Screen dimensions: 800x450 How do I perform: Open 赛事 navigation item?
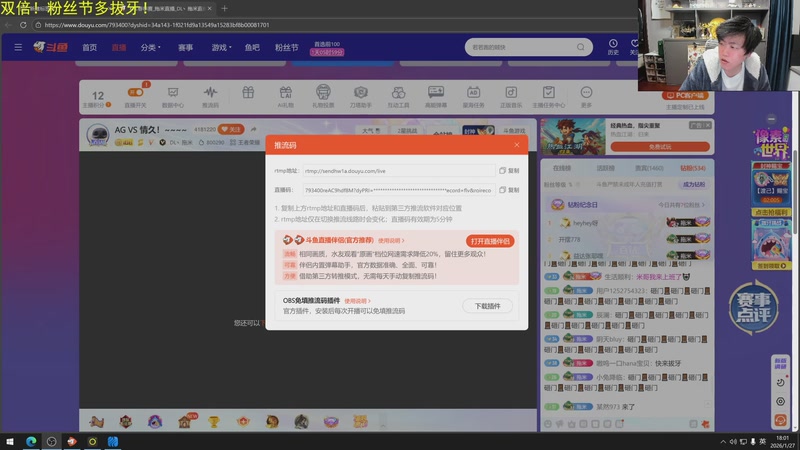185,47
